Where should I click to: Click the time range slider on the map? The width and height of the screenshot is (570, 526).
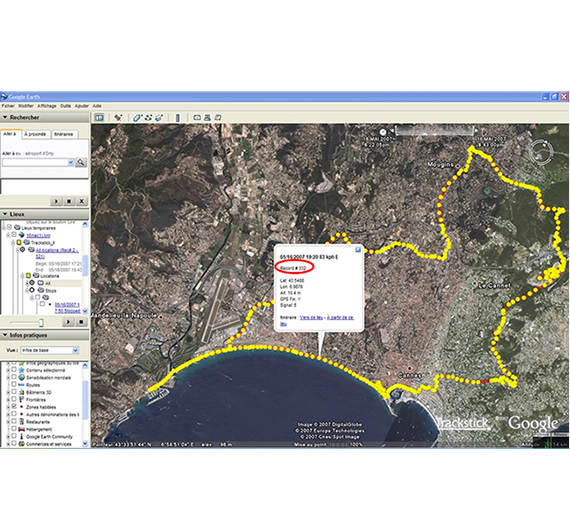(435, 131)
